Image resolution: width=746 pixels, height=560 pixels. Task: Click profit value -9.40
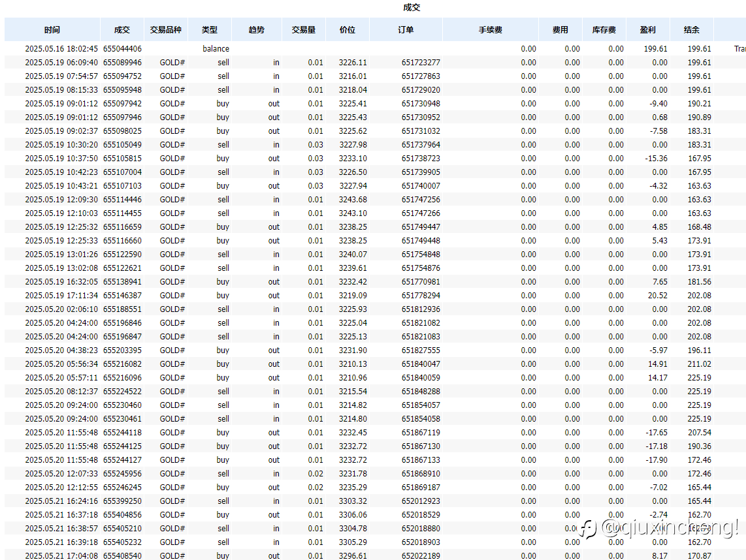click(x=658, y=104)
